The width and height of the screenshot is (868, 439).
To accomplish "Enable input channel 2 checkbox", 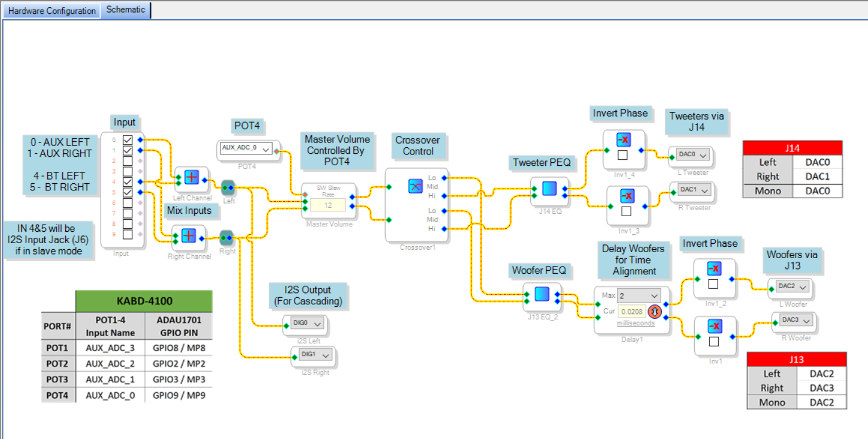I will click(x=128, y=161).
